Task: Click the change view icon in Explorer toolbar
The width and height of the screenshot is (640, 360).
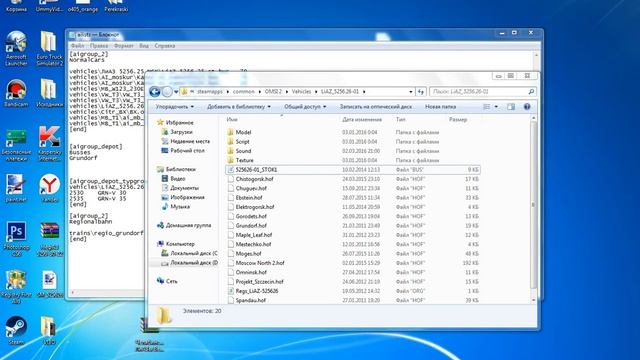Action: (487, 107)
